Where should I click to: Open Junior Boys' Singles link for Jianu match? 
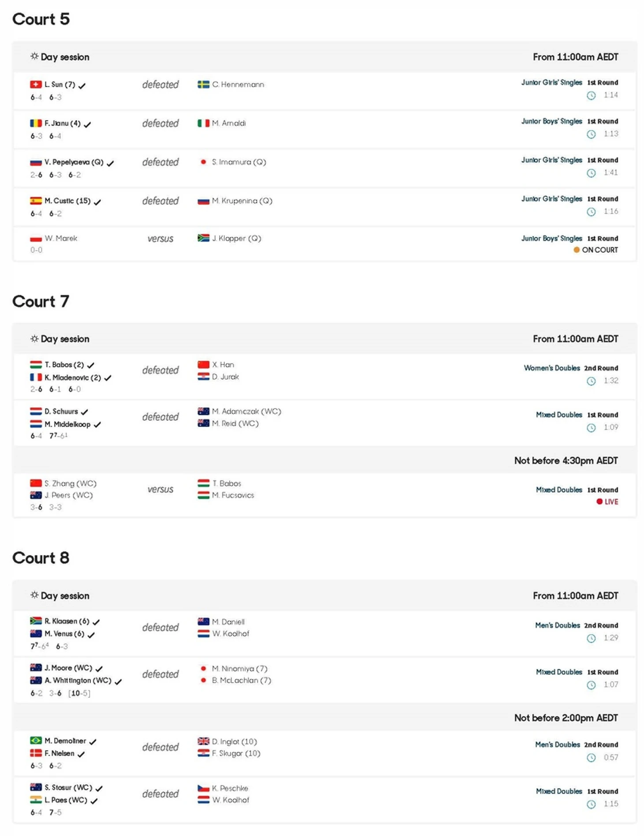(x=551, y=121)
